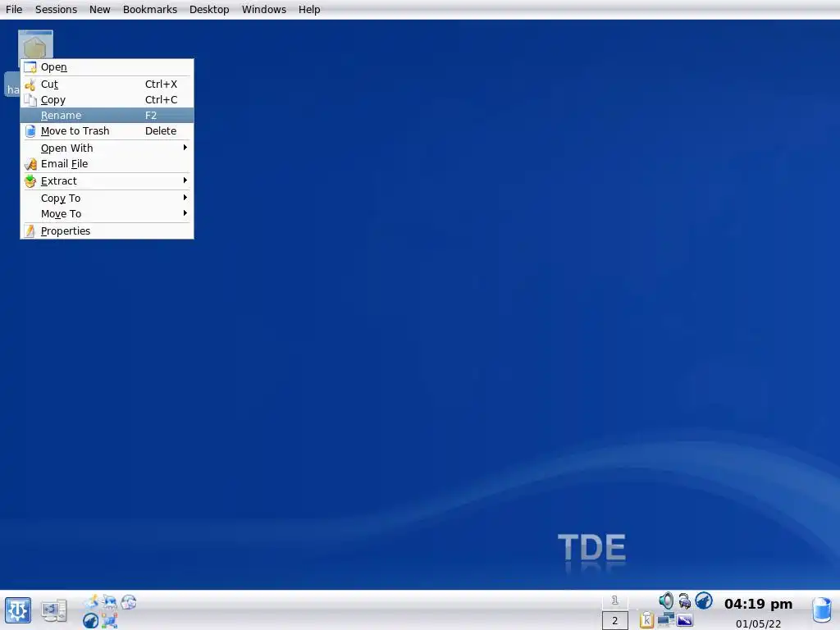The height and width of the screenshot is (630, 840).
Task: Click the star wand quick launch icon
Action: 91,601
